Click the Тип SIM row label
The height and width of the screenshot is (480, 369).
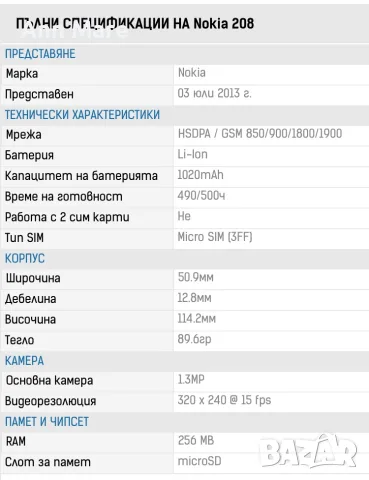[x=24, y=238]
